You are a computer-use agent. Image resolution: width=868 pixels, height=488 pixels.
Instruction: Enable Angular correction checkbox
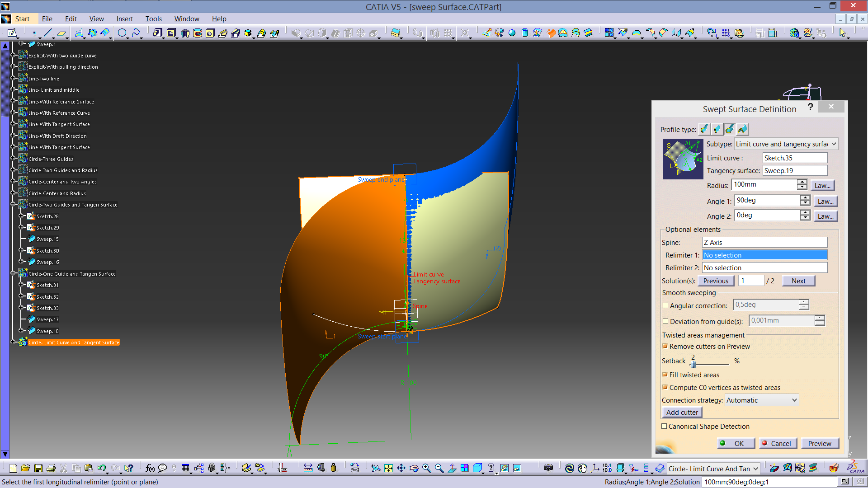click(665, 305)
